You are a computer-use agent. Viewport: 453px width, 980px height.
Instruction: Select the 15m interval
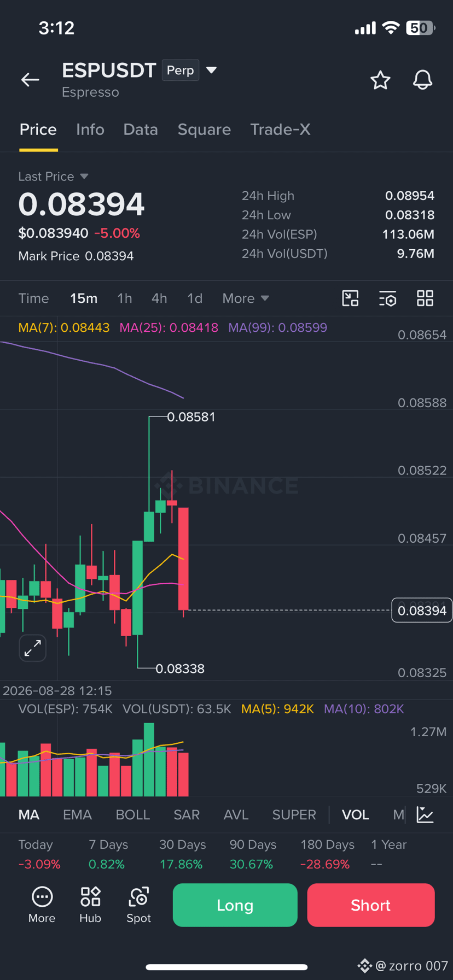pos(84,298)
